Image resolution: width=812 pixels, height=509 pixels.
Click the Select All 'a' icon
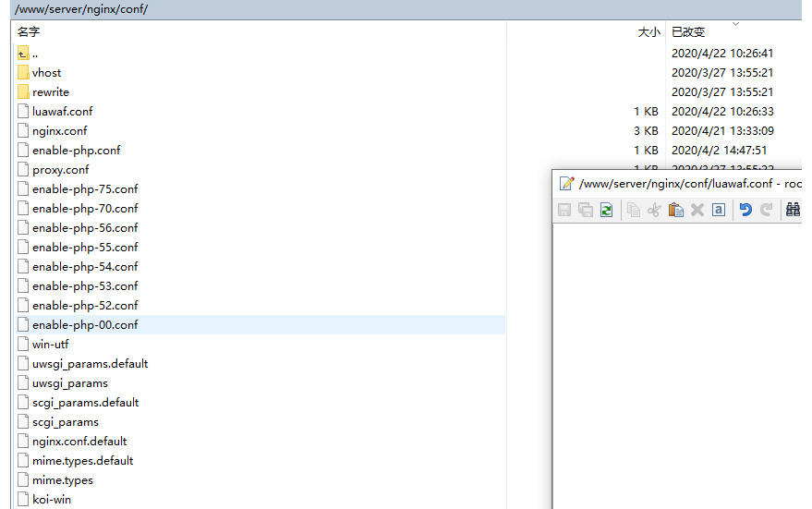719,210
